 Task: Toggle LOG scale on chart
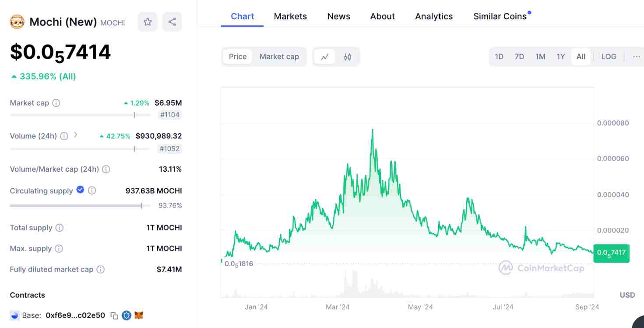[609, 56]
